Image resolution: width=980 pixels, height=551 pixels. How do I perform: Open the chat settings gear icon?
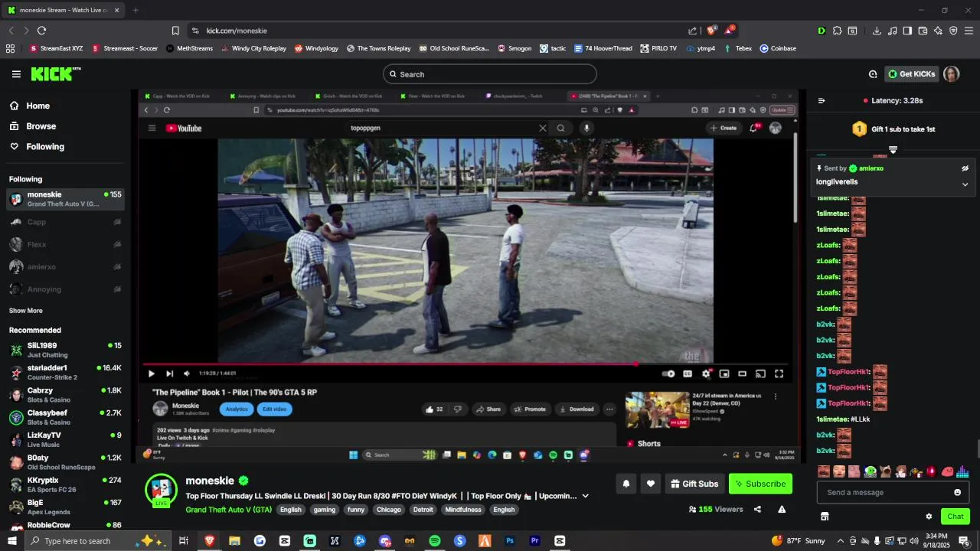pos(929,517)
